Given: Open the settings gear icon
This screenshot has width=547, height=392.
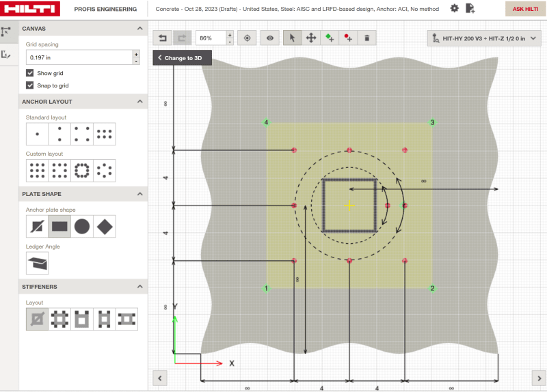Looking at the screenshot, I should tap(454, 8).
